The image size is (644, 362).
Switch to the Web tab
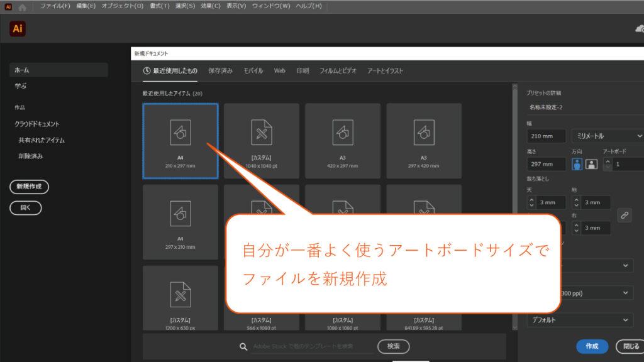pyautogui.click(x=280, y=70)
